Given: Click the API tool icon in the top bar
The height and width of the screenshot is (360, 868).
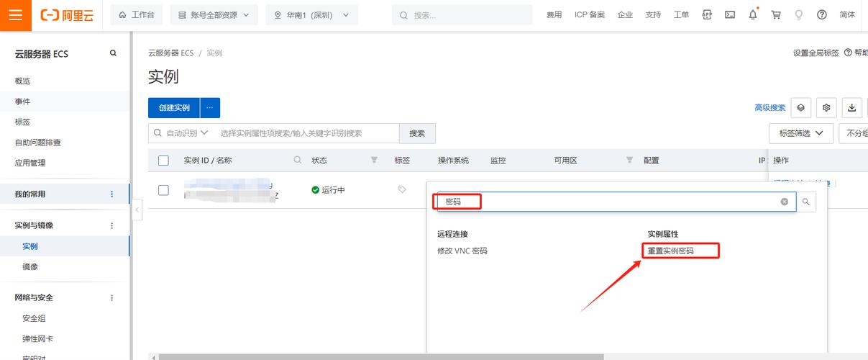Looking at the screenshot, I should [707, 15].
